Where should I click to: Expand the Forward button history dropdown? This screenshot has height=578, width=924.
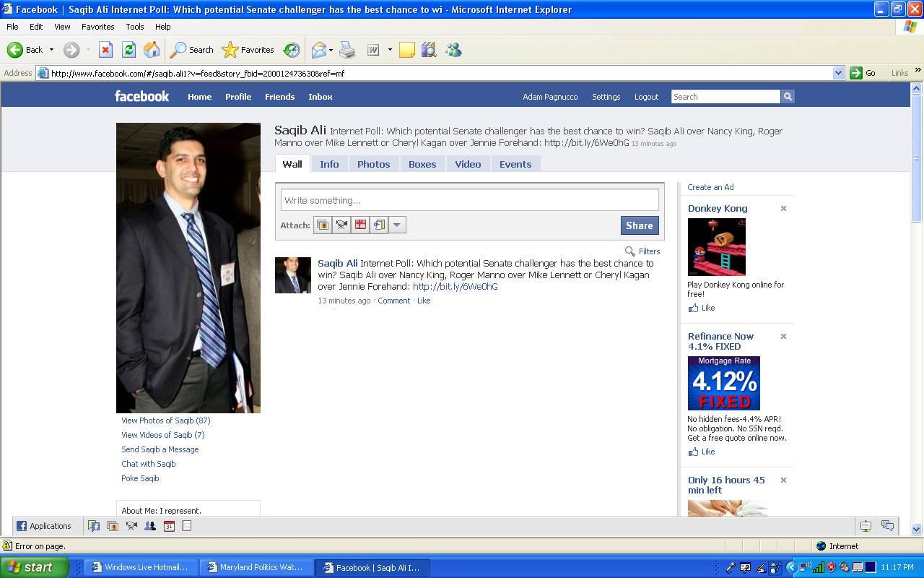pyautogui.click(x=88, y=50)
